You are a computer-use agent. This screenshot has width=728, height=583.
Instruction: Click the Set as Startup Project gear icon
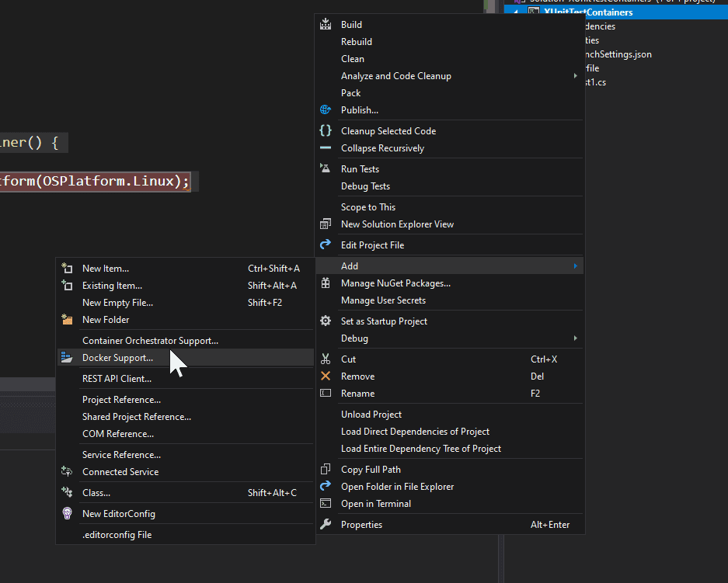(326, 321)
